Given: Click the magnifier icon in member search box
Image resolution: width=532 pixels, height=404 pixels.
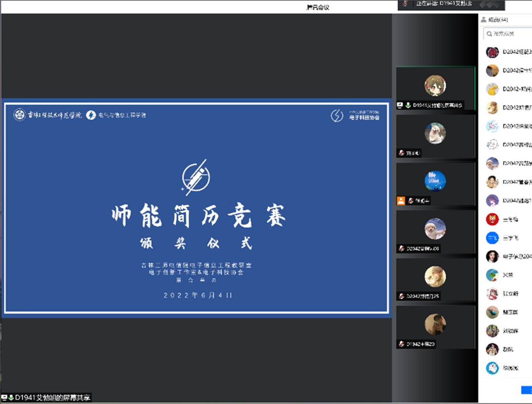Looking at the screenshot, I should [x=489, y=33].
